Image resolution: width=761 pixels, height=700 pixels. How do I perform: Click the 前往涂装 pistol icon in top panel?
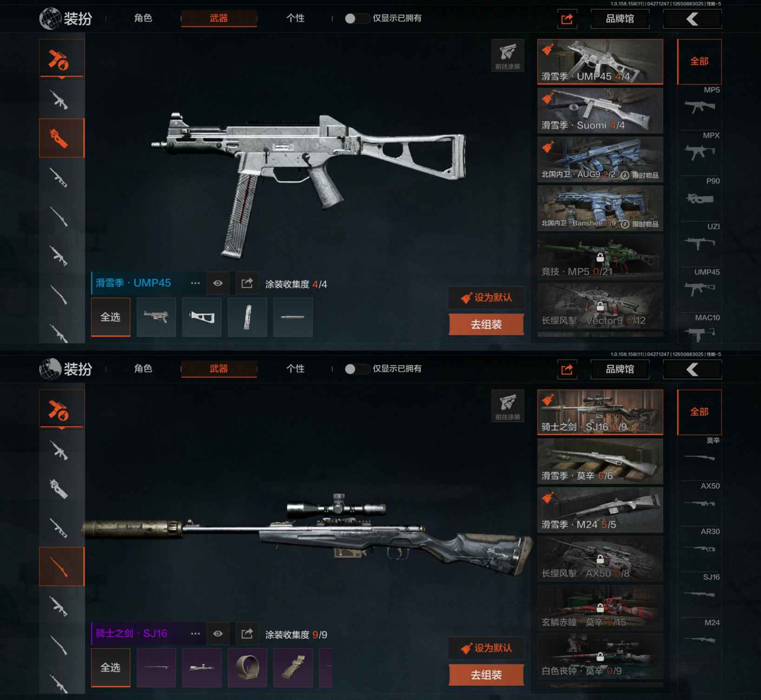pyautogui.click(x=507, y=55)
